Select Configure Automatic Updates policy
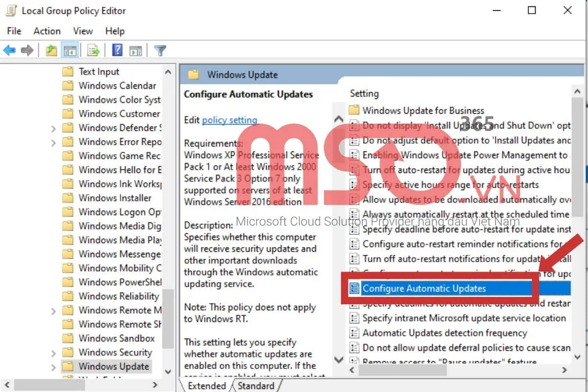 424,288
